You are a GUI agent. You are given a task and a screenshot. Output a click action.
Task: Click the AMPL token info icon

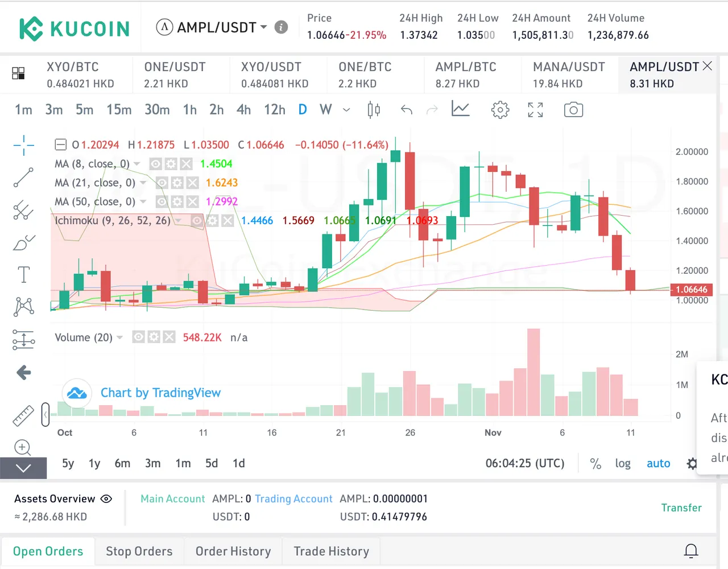(281, 27)
